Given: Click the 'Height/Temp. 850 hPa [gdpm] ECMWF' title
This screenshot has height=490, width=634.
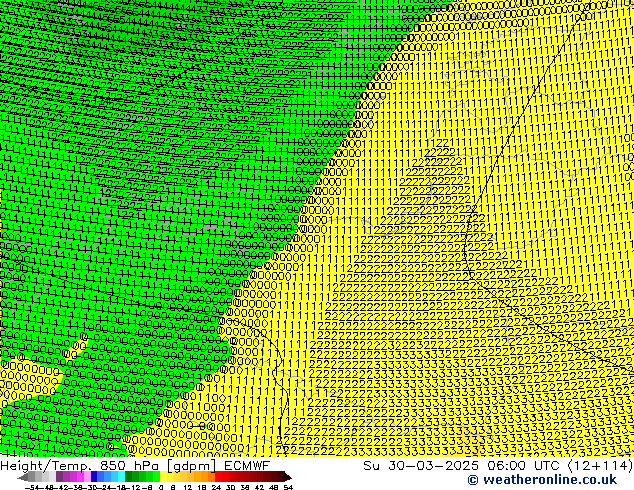Looking at the screenshot, I should pos(135,466).
